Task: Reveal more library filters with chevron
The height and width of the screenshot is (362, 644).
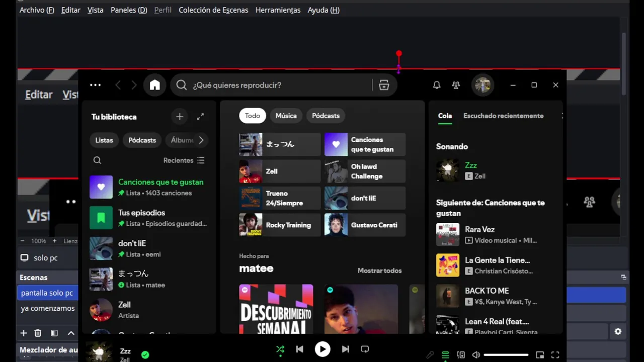Action: (x=201, y=140)
